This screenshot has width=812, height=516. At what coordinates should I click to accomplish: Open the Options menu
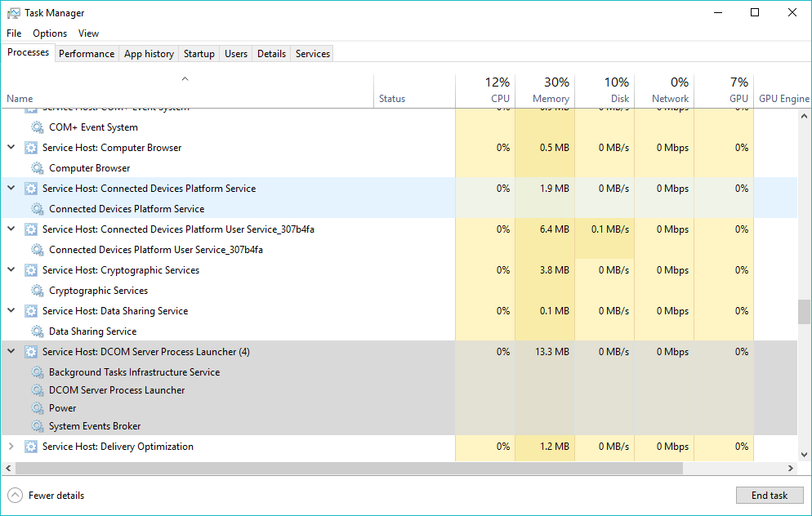pos(50,33)
